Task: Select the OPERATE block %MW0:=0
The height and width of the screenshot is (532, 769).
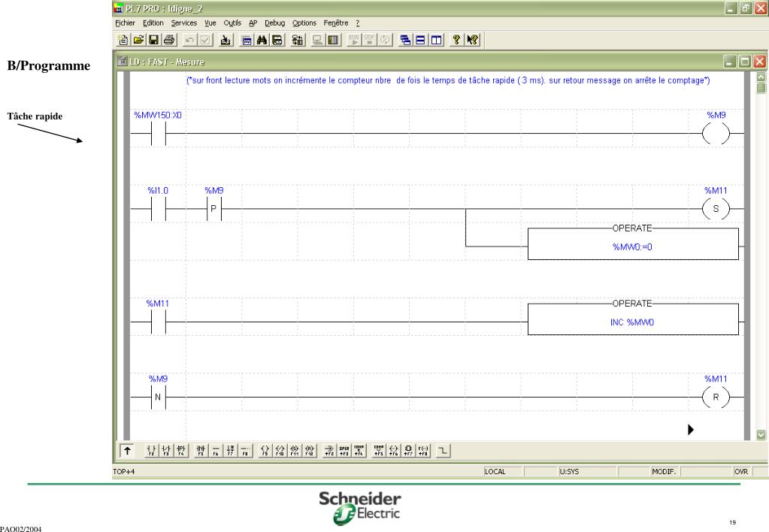Action: (x=633, y=243)
